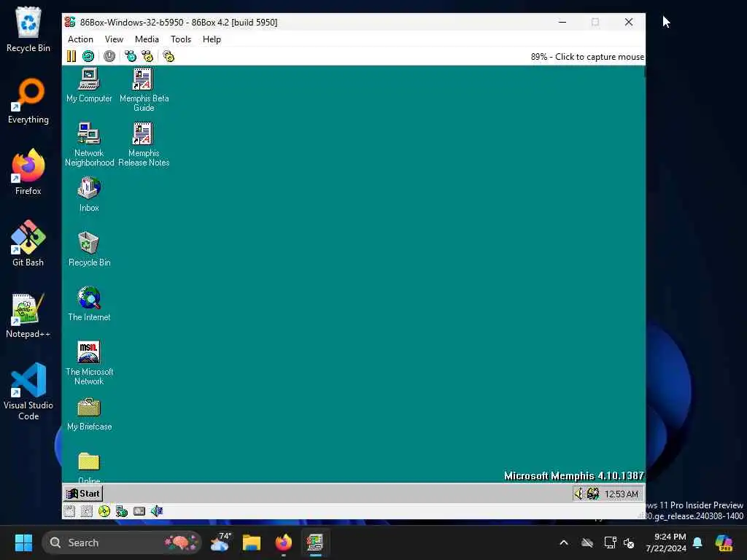Click the tray icon beside the volume speaker
The image size is (747, 560).
tap(593, 494)
